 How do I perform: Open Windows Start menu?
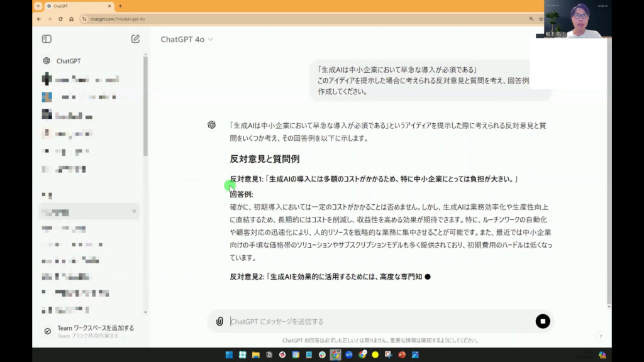(229, 354)
